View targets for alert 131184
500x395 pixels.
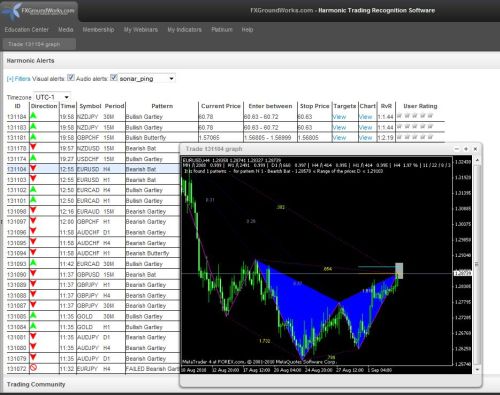click(x=339, y=117)
